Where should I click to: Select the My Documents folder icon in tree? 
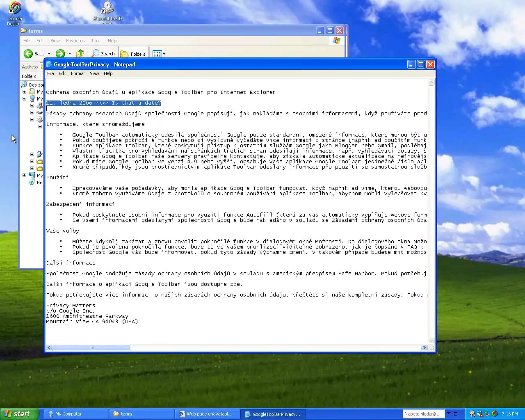click(32, 92)
